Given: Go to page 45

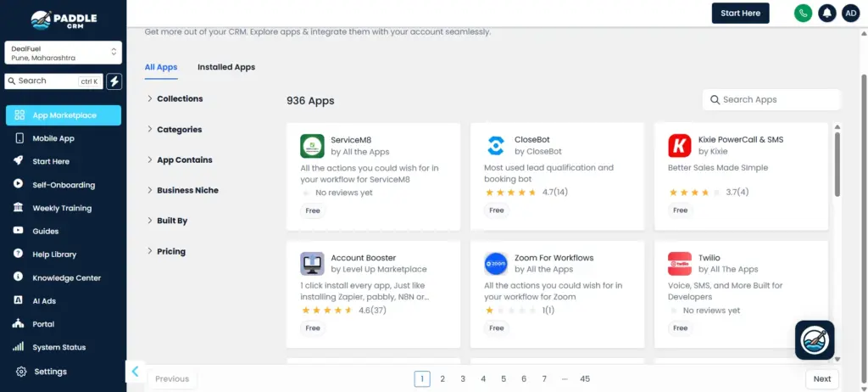Looking at the screenshot, I should click(x=585, y=378).
